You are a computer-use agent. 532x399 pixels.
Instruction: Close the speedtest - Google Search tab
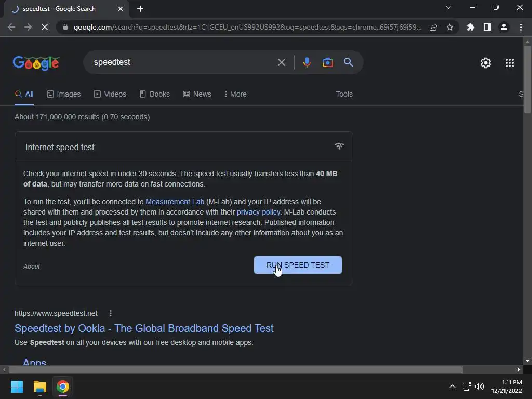121,9
